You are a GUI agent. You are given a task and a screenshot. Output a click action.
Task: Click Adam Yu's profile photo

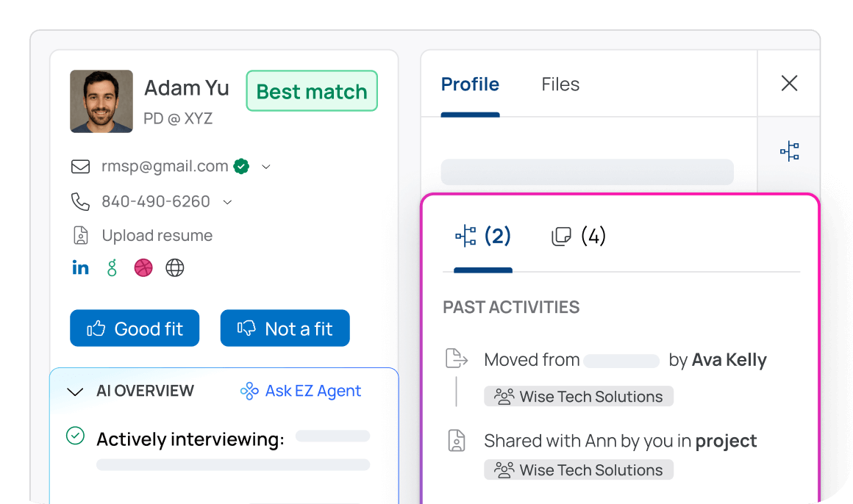click(101, 101)
